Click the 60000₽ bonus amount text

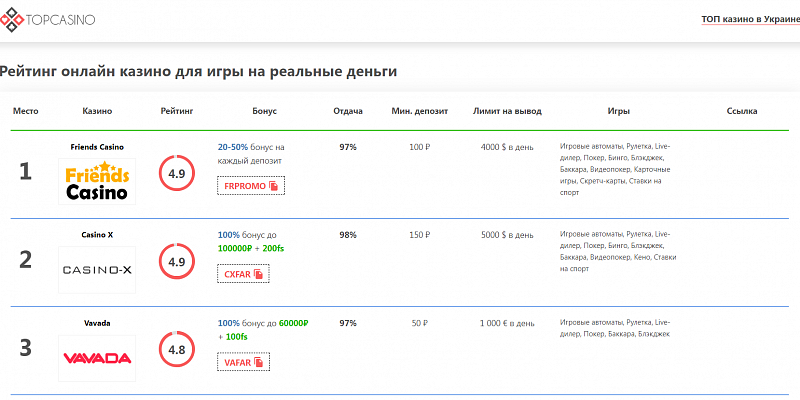(x=294, y=323)
